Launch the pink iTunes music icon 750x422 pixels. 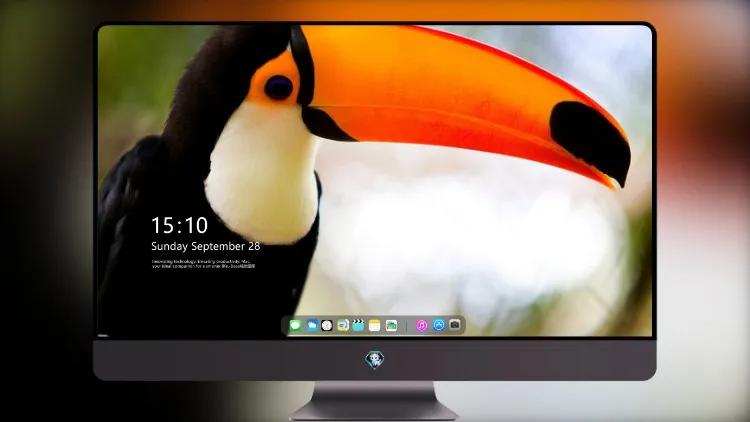click(x=421, y=325)
